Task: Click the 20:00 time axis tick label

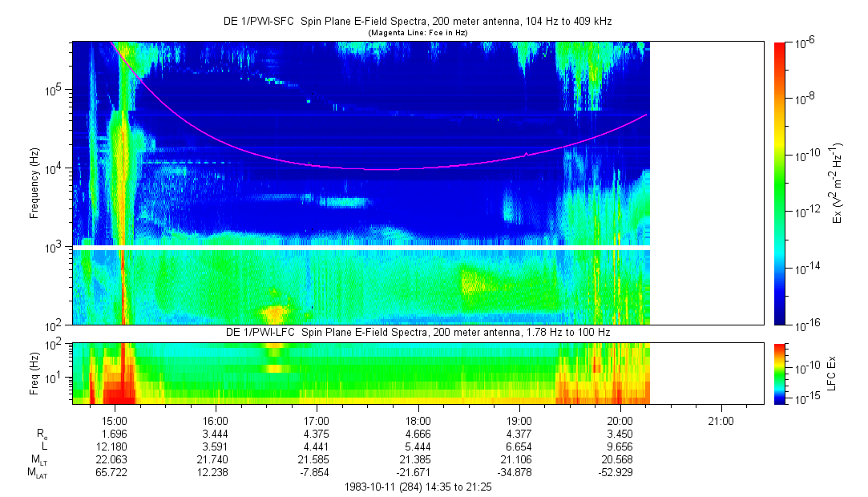Action: 620,420
